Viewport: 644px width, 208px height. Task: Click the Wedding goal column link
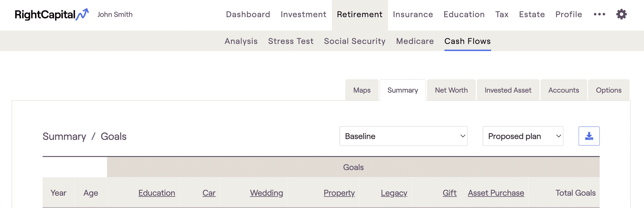click(x=266, y=193)
